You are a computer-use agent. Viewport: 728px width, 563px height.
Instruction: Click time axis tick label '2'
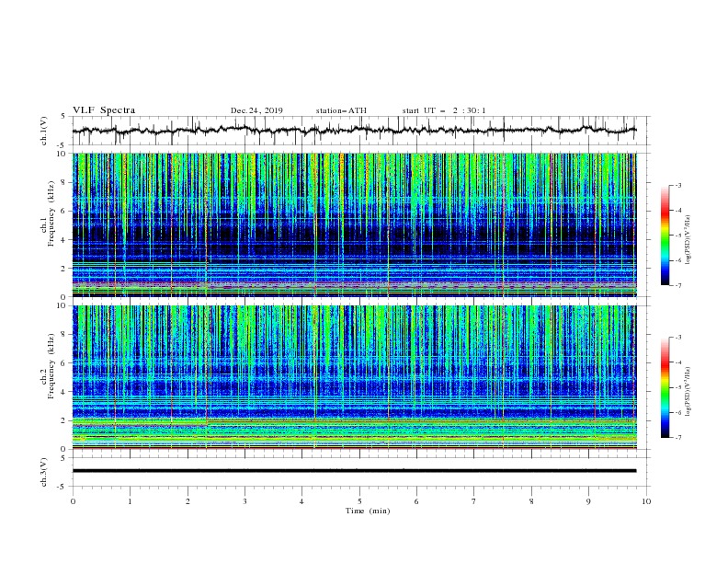188,501
